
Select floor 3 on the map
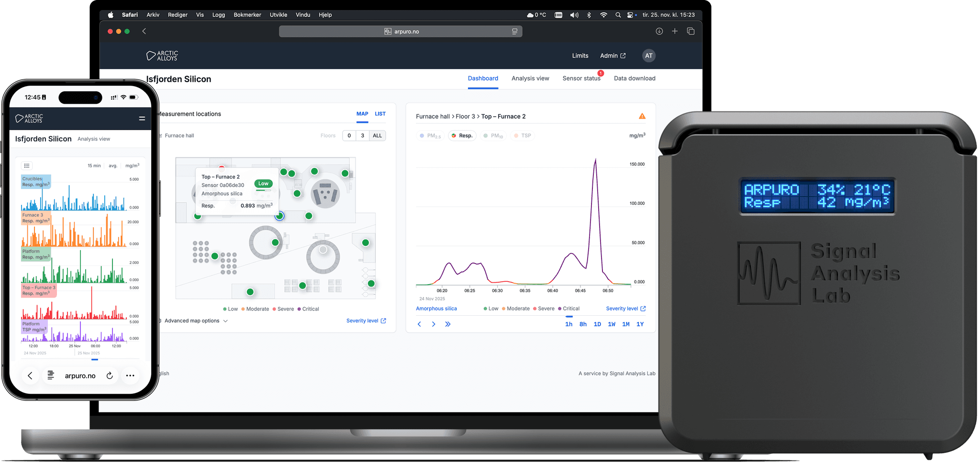(x=363, y=136)
